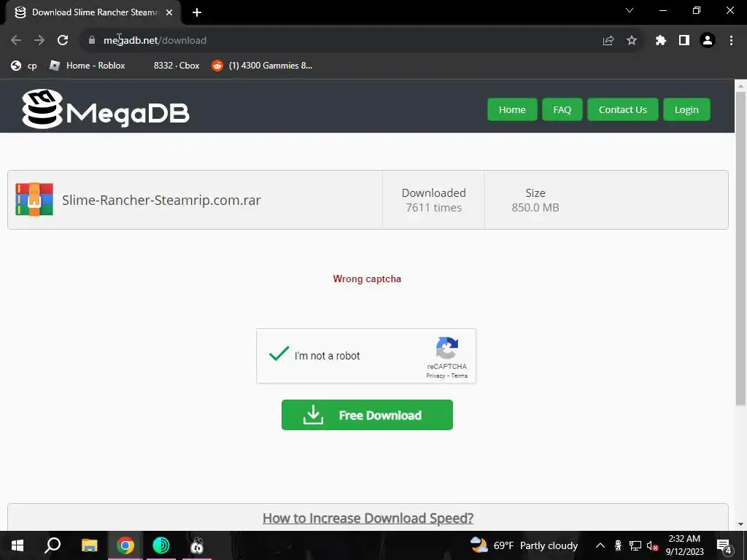Open the clock showing 2:32 AM
Screen dimensions: 747x560
pyautogui.click(x=684, y=545)
